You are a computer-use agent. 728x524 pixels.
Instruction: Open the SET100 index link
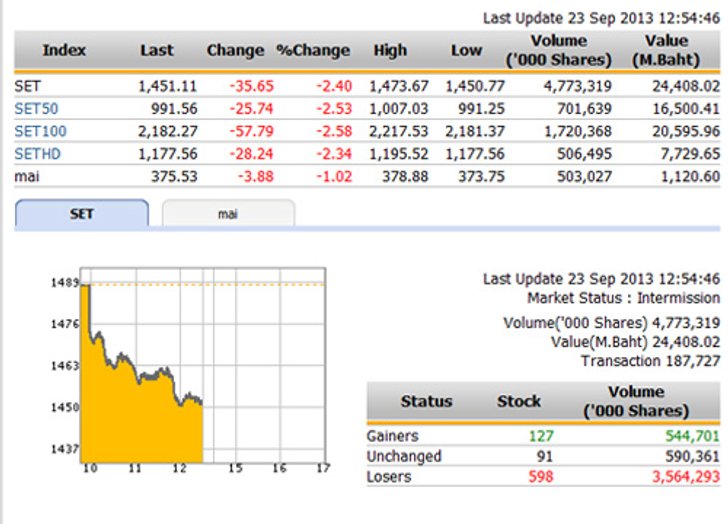[40, 131]
